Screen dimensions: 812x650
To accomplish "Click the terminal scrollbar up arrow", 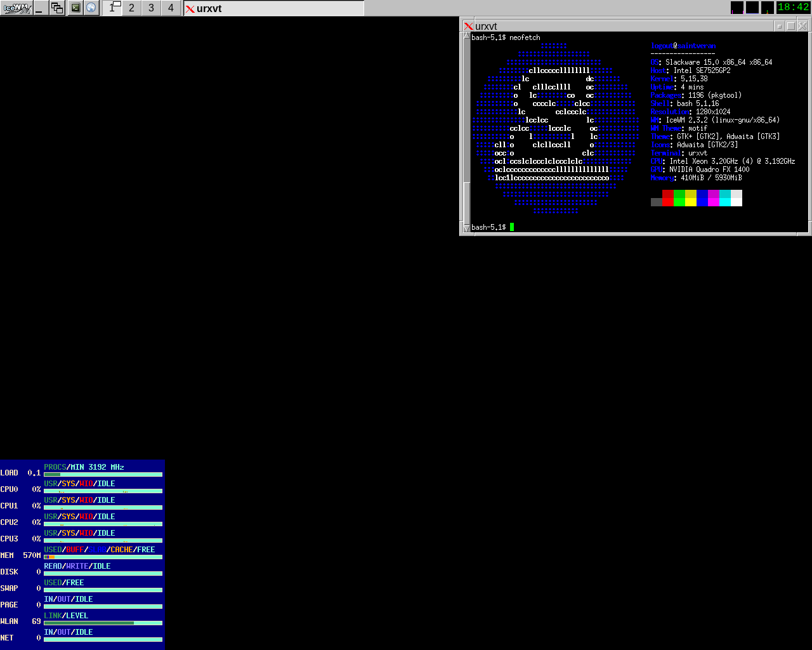I will coord(466,37).
